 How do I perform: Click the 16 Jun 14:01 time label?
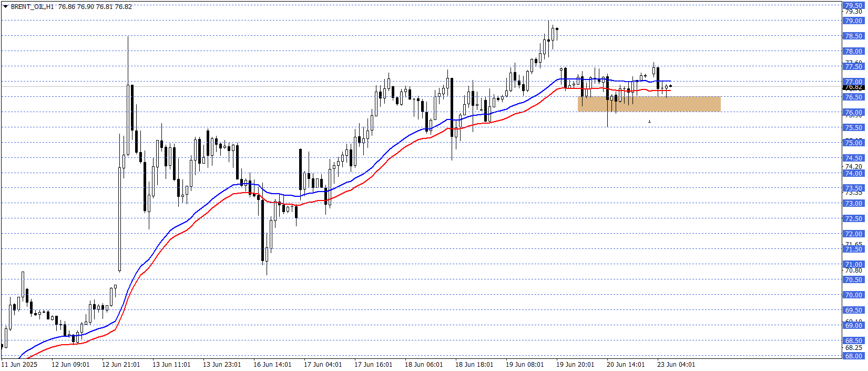tap(272, 364)
